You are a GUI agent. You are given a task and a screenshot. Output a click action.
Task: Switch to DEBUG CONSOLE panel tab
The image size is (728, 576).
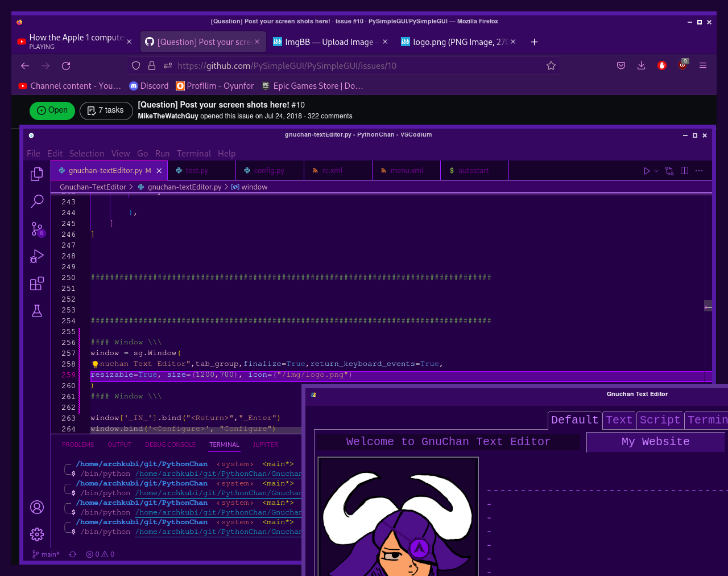coord(170,445)
